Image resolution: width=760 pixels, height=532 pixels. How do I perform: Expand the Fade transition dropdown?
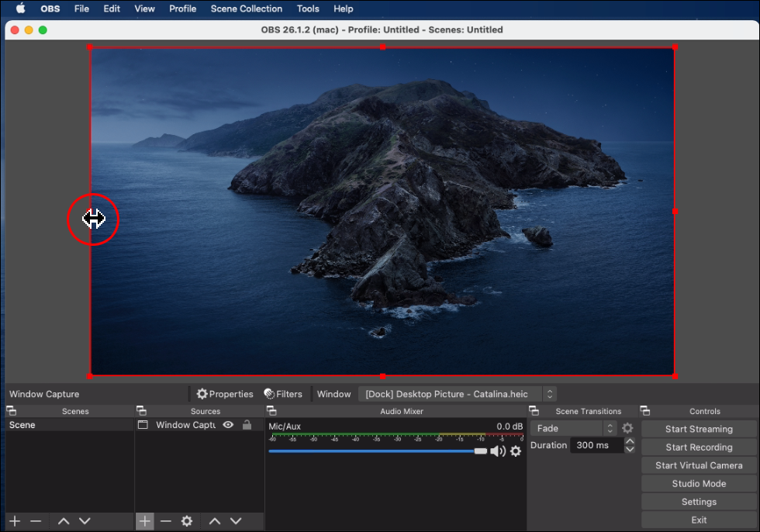pyautogui.click(x=575, y=428)
